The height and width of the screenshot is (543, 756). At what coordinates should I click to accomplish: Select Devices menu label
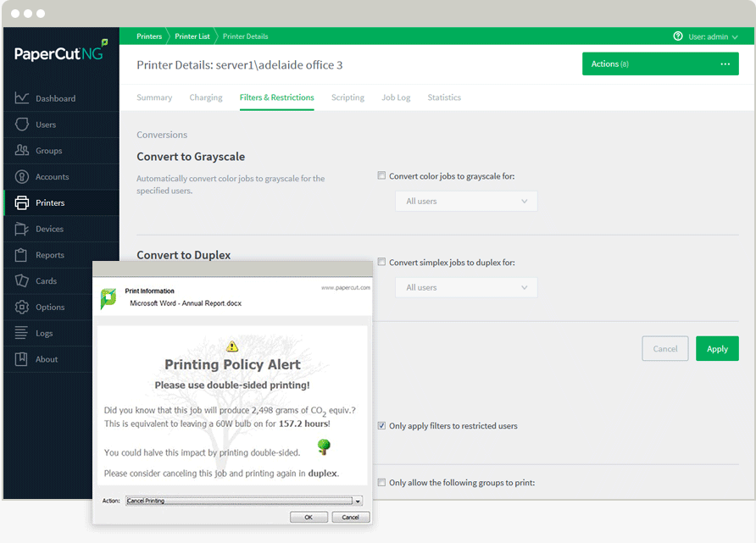point(50,229)
